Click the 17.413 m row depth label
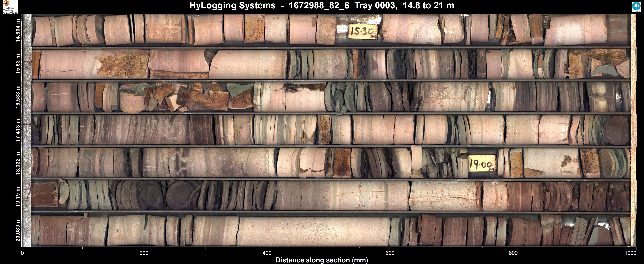This screenshot has width=644, height=264. click(x=18, y=130)
